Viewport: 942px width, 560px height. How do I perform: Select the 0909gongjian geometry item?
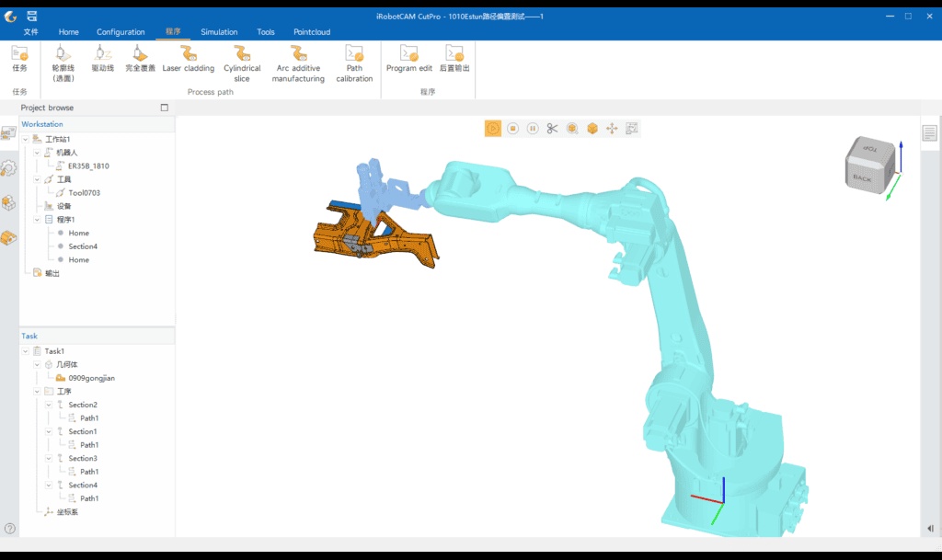point(91,378)
